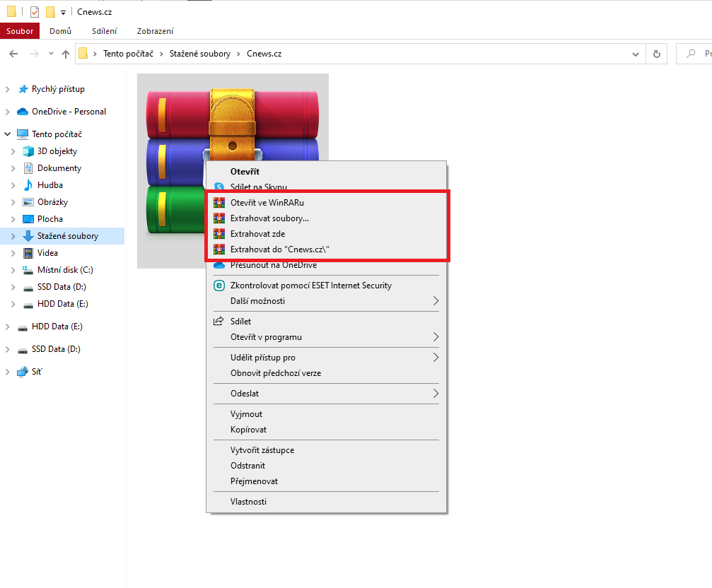The height and width of the screenshot is (588, 712).
Task: Select 'Videa' in the navigation pane
Action: click(47, 253)
